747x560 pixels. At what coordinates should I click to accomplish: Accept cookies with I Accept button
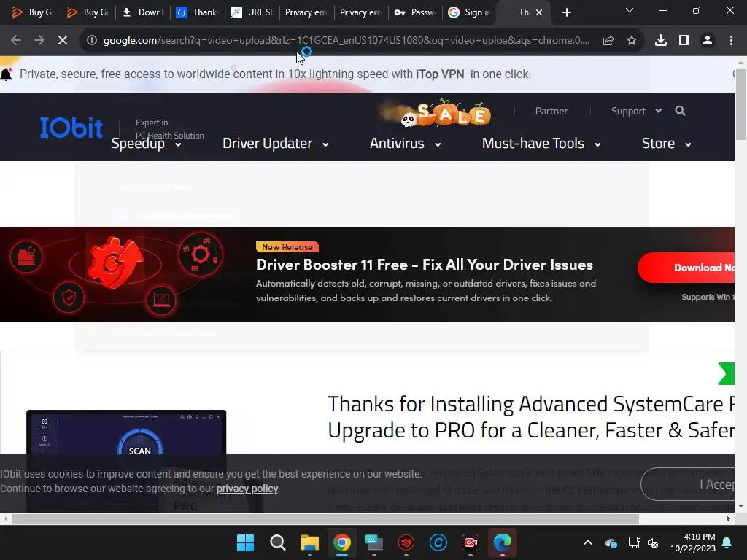(689, 484)
